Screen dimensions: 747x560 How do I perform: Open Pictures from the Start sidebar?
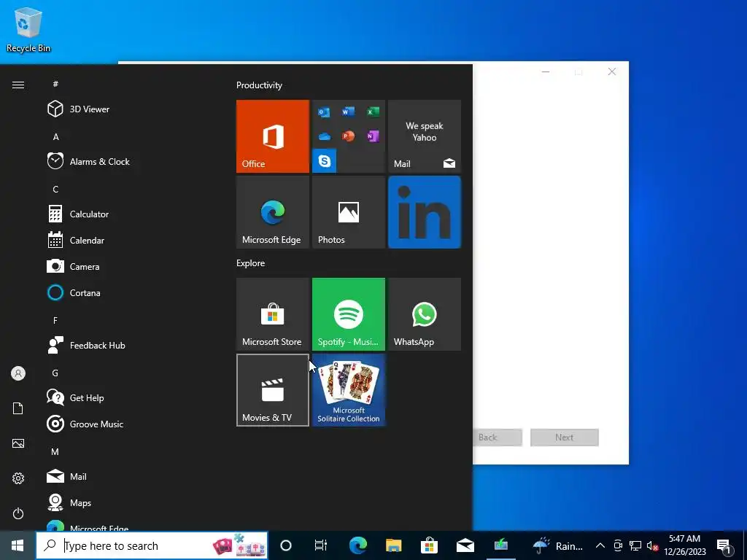pyautogui.click(x=18, y=443)
